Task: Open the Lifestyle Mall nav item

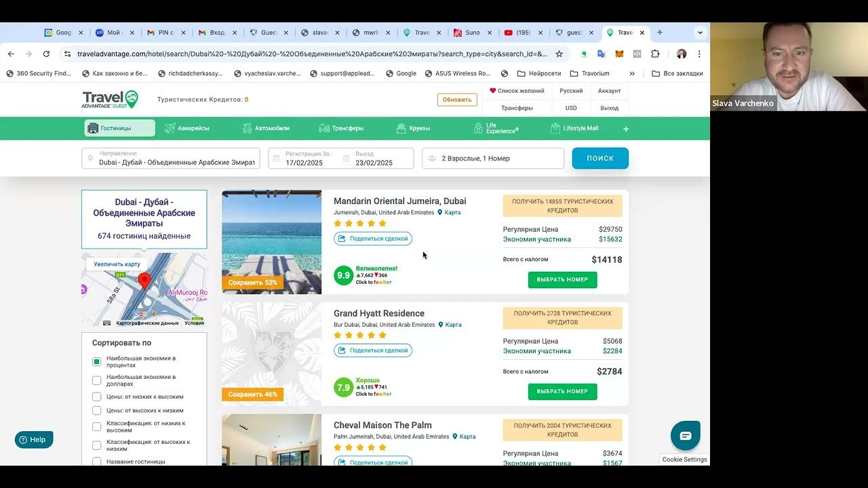Action: (574, 128)
